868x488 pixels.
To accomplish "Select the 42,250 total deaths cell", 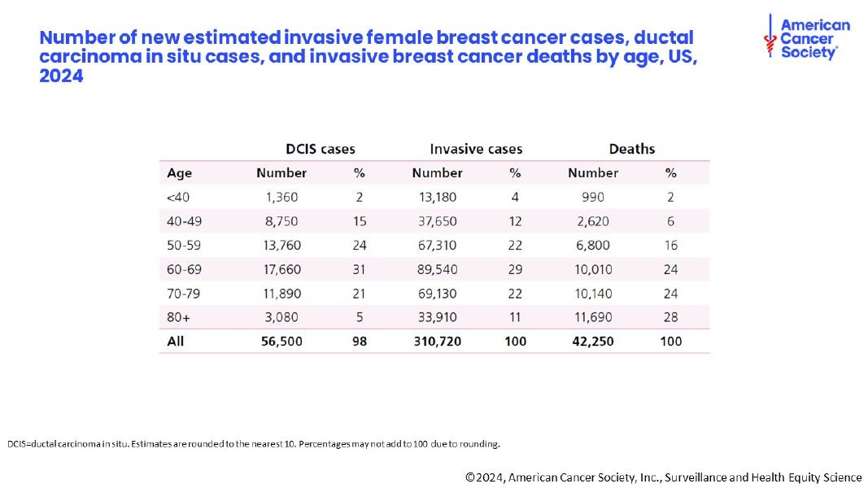I will pyautogui.click(x=593, y=342).
